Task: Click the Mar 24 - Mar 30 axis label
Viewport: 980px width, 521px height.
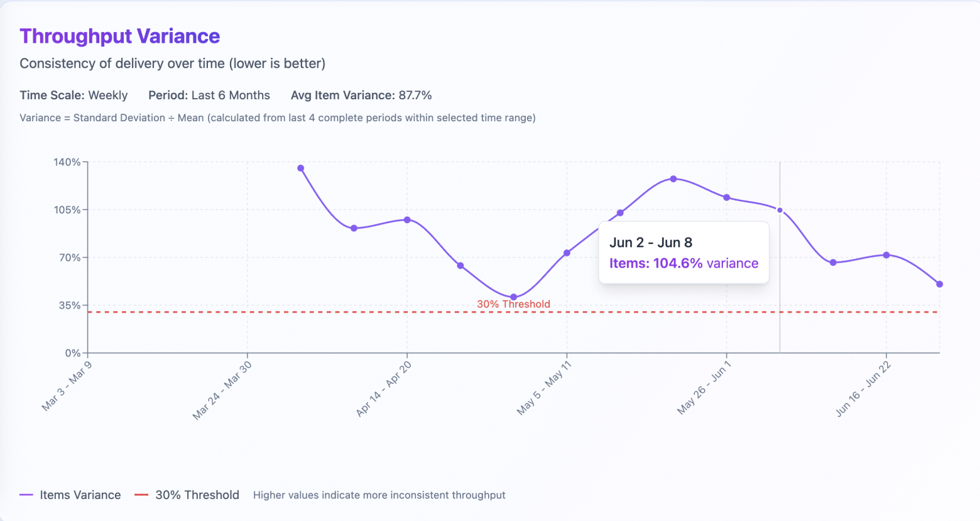Action: pos(222,390)
